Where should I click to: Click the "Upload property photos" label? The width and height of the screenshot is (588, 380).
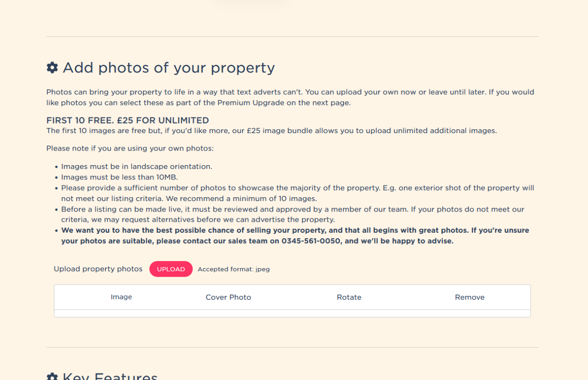tap(98, 269)
